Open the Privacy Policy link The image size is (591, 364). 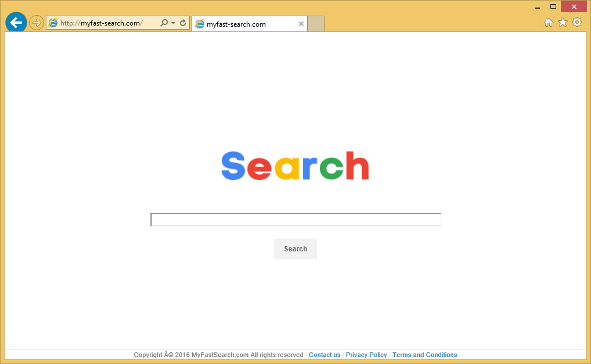point(366,355)
